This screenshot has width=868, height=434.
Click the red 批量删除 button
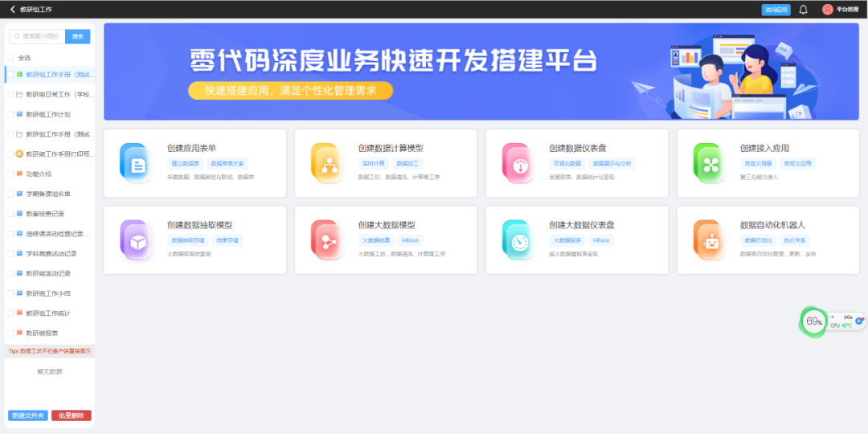click(x=72, y=416)
